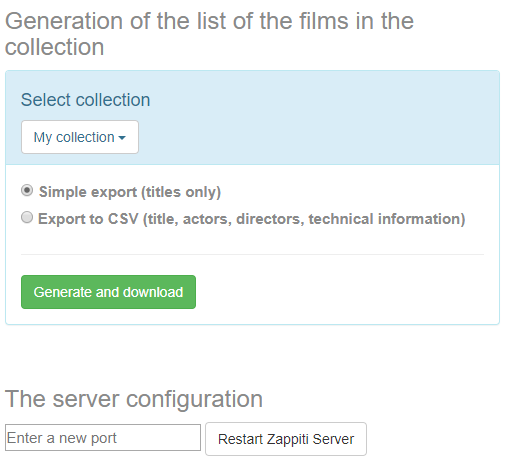Choose titles-only export mode radio dot
This screenshot has height=474, width=522.
click(x=27, y=191)
